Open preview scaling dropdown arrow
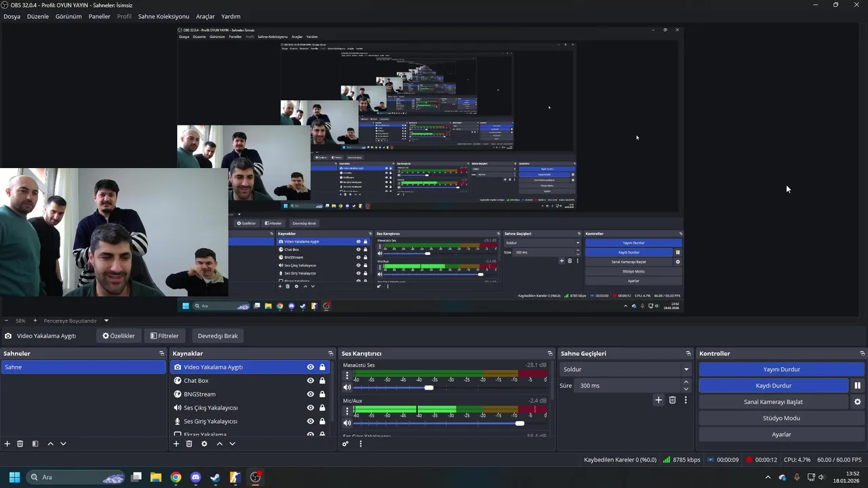The width and height of the screenshot is (868, 488). (106, 321)
